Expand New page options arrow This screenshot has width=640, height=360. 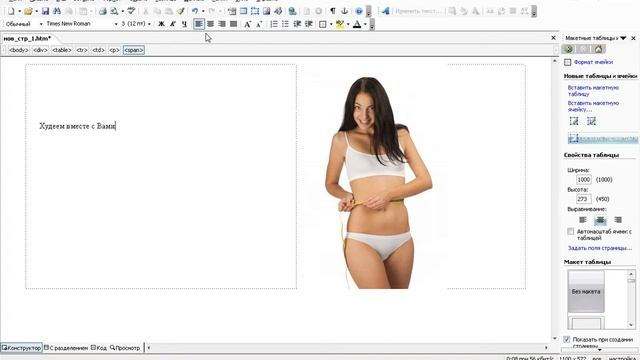[x=19, y=11]
